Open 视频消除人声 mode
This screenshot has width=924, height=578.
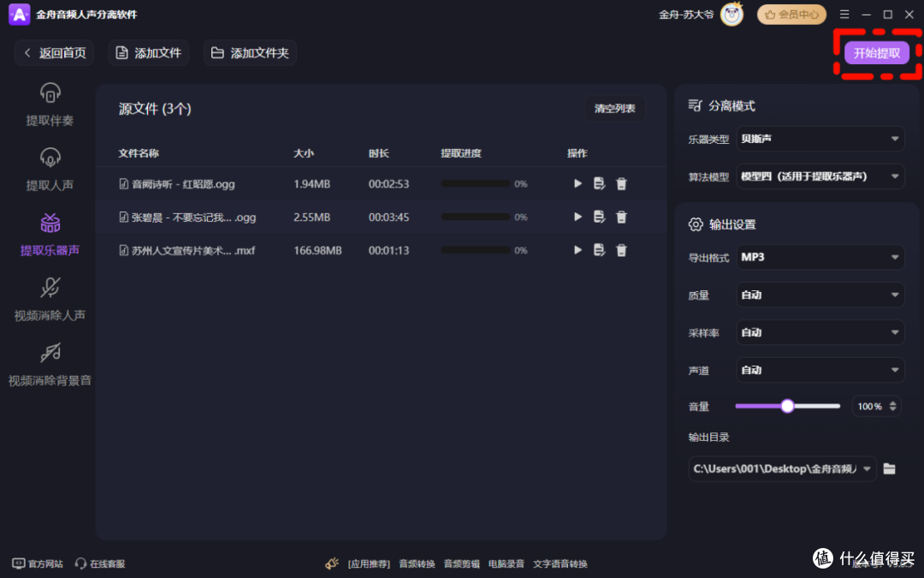pyautogui.click(x=50, y=300)
